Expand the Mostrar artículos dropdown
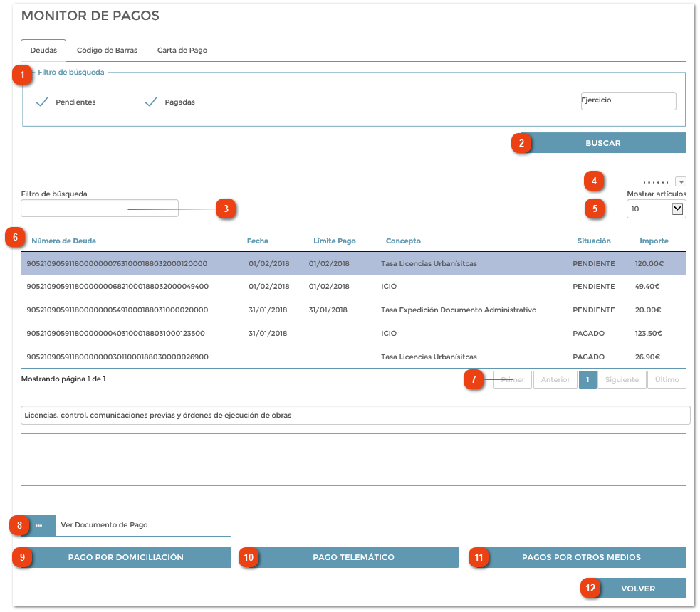The width and height of the screenshot is (700, 612). [677, 209]
